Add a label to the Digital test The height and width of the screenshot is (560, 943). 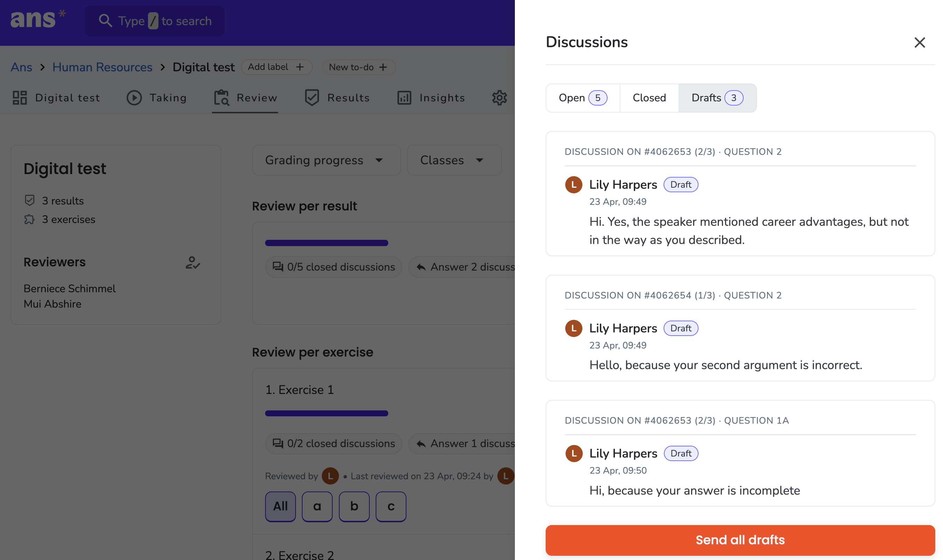[x=276, y=67]
